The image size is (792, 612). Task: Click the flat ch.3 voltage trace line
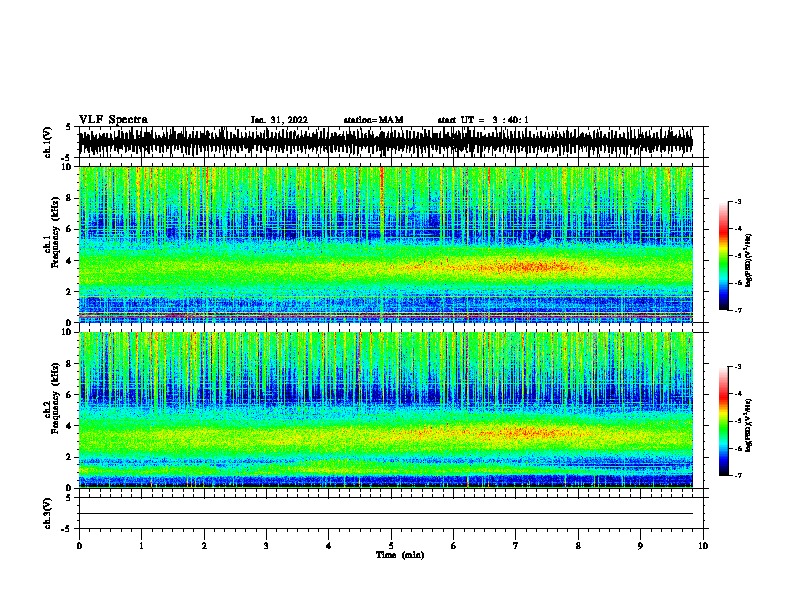(386, 514)
